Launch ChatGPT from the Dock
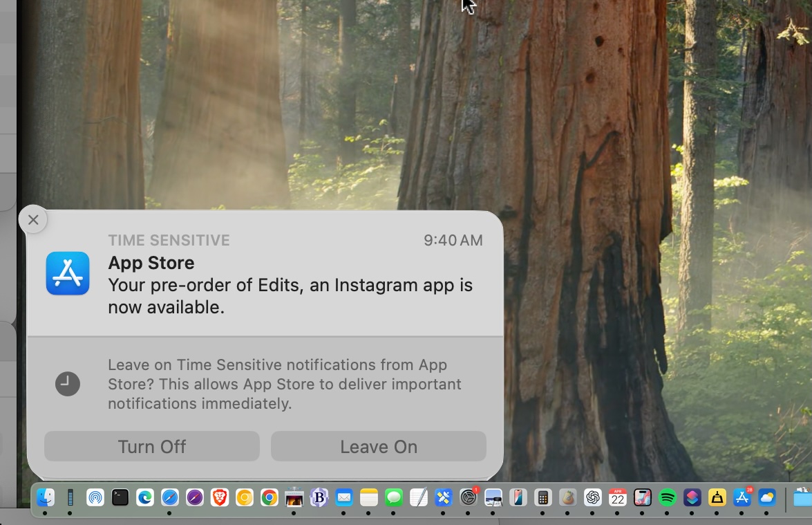Image resolution: width=812 pixels, height=525 pixels. coord(593,497)
